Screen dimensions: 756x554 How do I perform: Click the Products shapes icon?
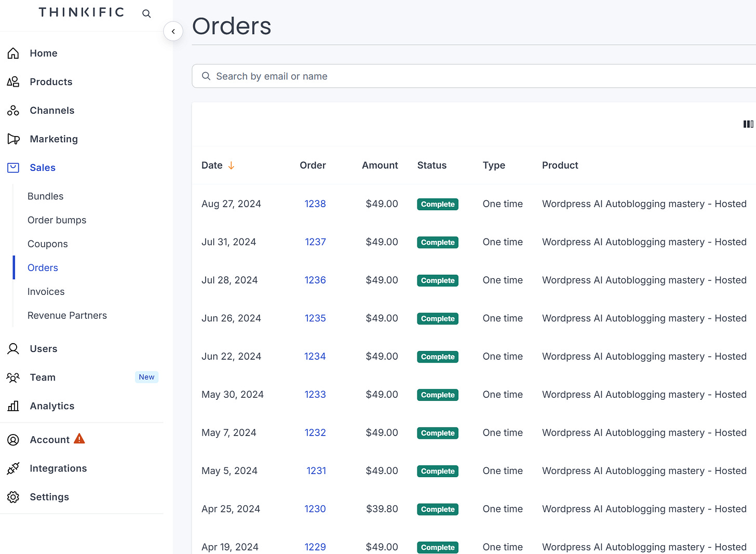(x=13, y=82)
